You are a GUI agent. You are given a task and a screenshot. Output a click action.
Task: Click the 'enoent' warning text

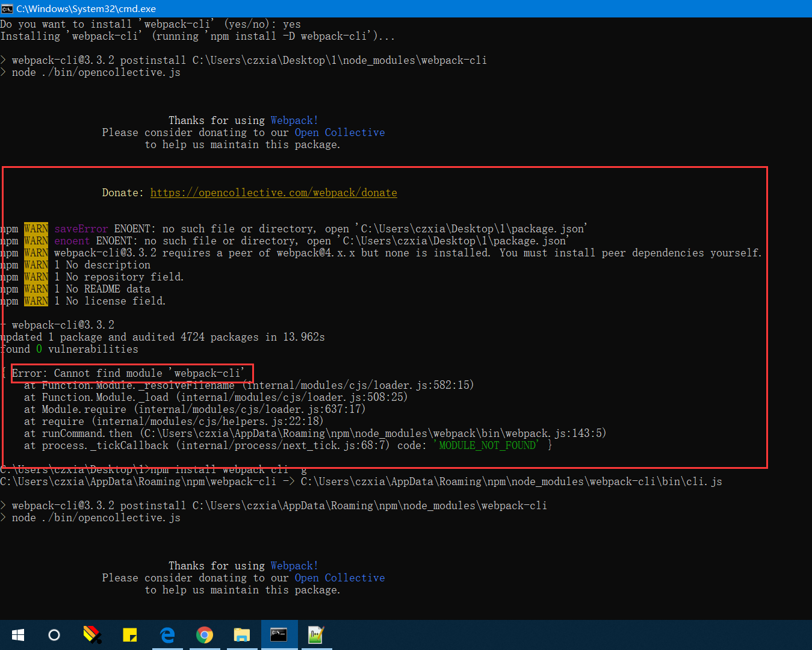(72, 241)
